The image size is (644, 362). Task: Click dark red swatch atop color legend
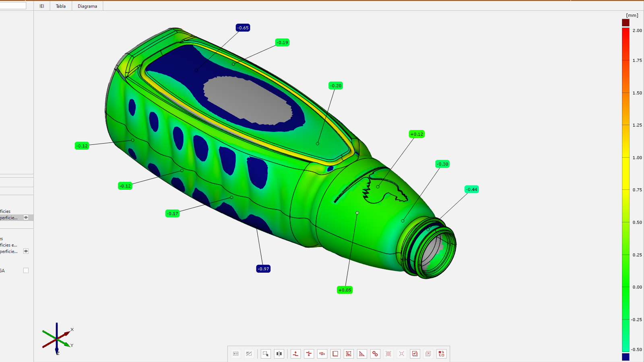(x=625, y=23)
